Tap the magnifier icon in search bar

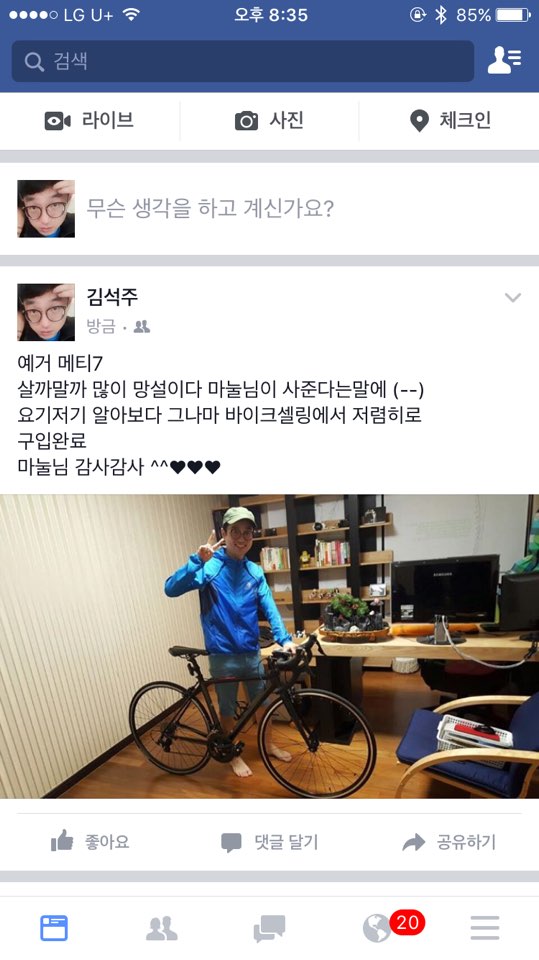point(34,61)
